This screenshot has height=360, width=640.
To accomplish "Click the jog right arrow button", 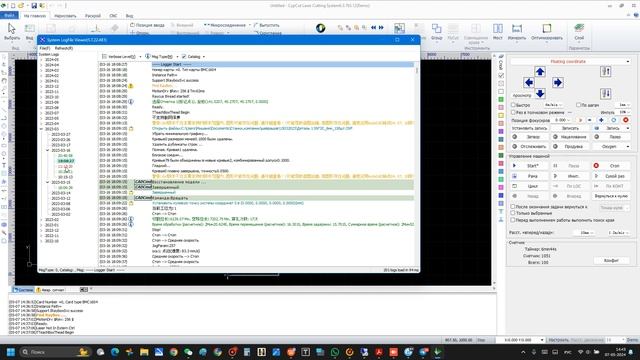I will 557,82.
